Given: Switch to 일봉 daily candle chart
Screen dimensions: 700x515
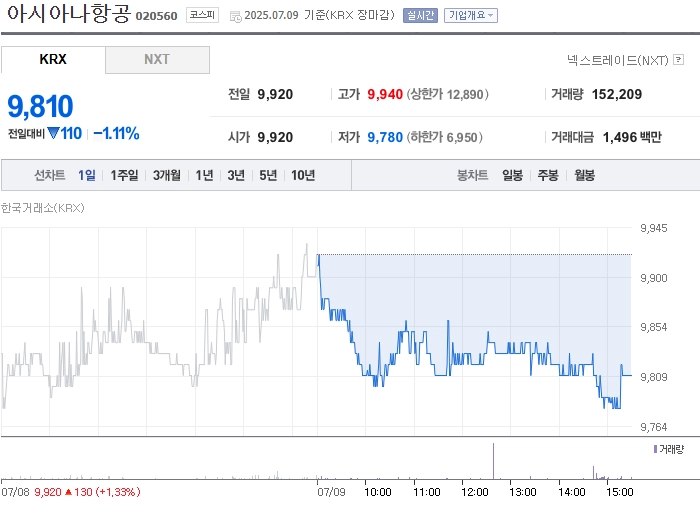Looking at the screenshot, I should (x=512, y=175).
